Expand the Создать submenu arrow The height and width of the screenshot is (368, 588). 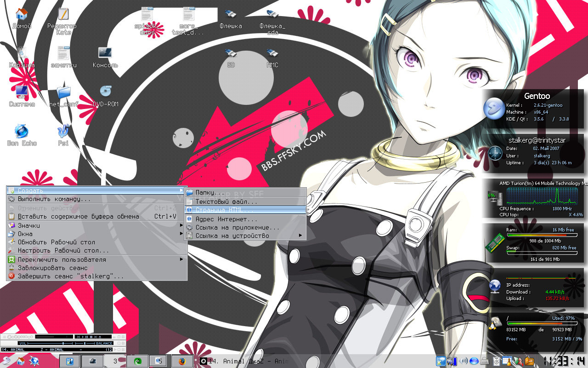(181, 190)
